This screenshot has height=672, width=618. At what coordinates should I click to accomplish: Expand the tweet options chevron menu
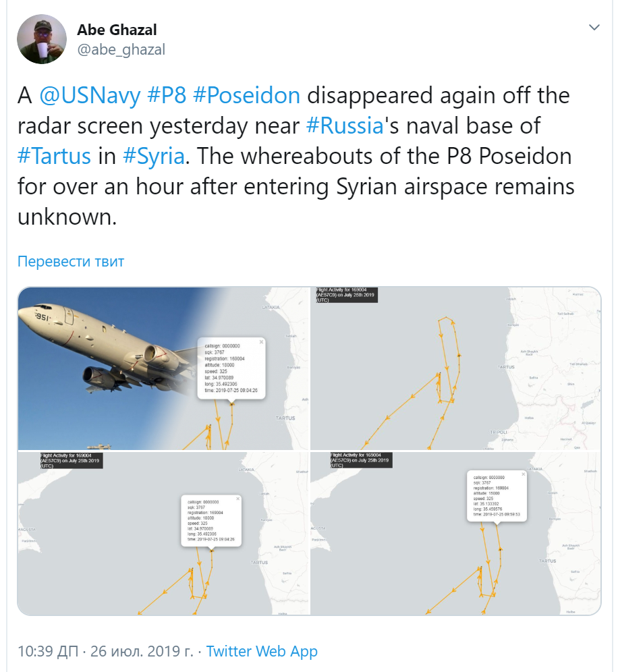(x=594, y=28)
